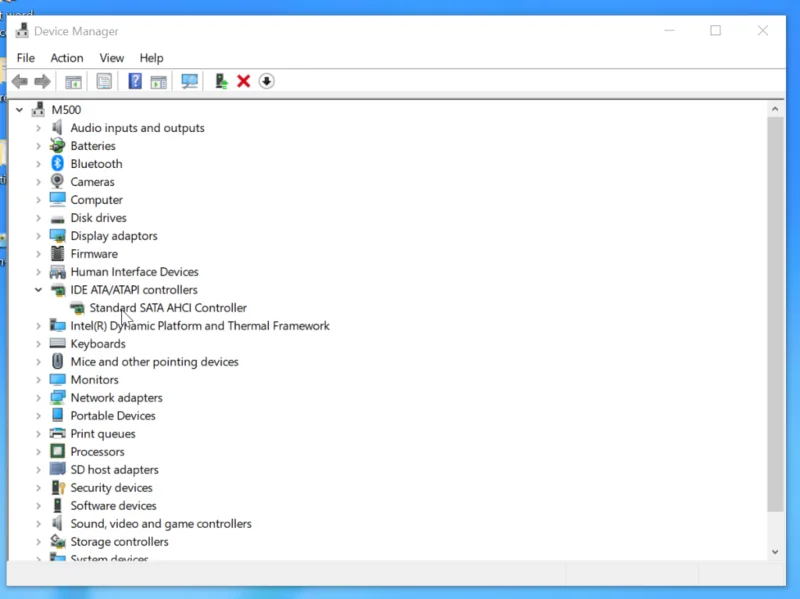This screenshot has height=599, width=800.
Task: Expand the SD host adapters node
Action: (38, 469)
